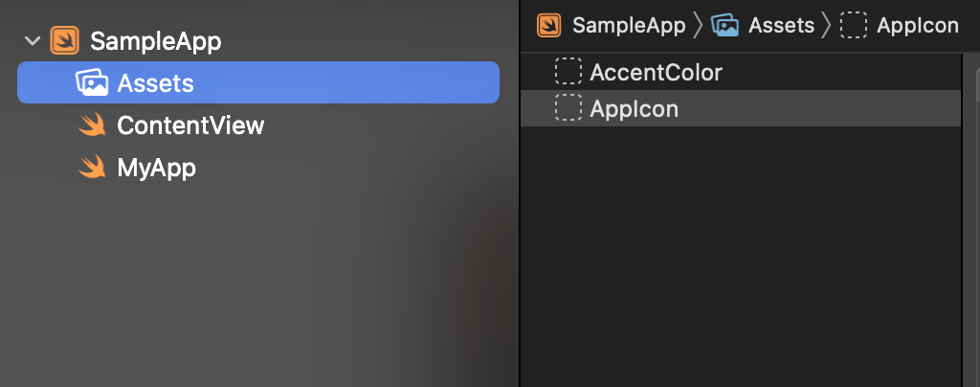Open the SampleApp breadcrumb segment

[x=629, y=26]
